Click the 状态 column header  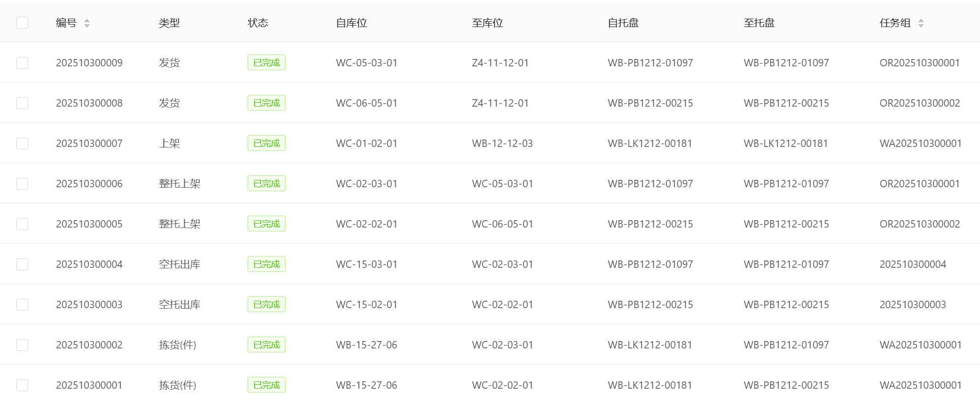[258, 23]
